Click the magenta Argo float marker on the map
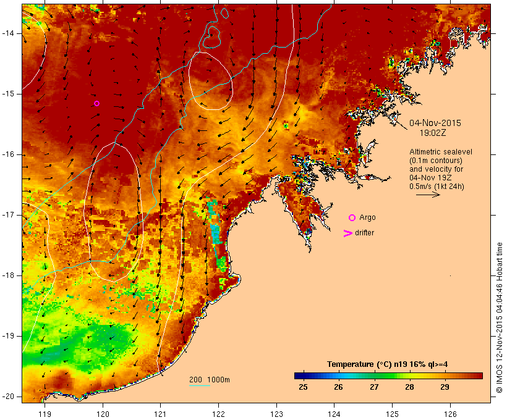The width and height of the screenshot is (507, 420). pyautogui.click(x=96, y=104)
